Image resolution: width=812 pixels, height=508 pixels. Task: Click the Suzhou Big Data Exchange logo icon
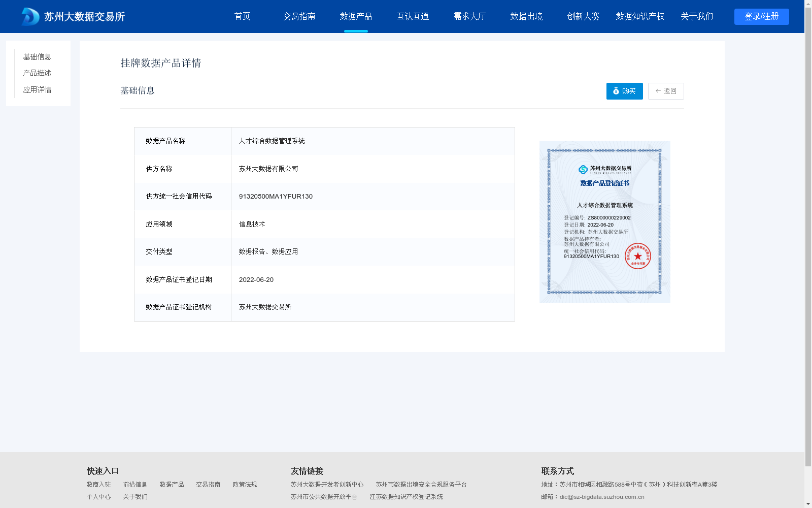30,17
